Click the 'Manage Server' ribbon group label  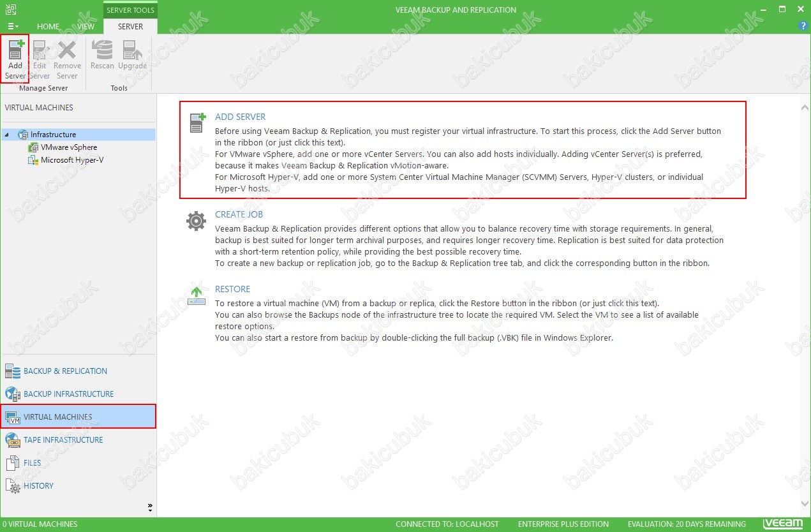pyautogui.click(x=43, y=88)
